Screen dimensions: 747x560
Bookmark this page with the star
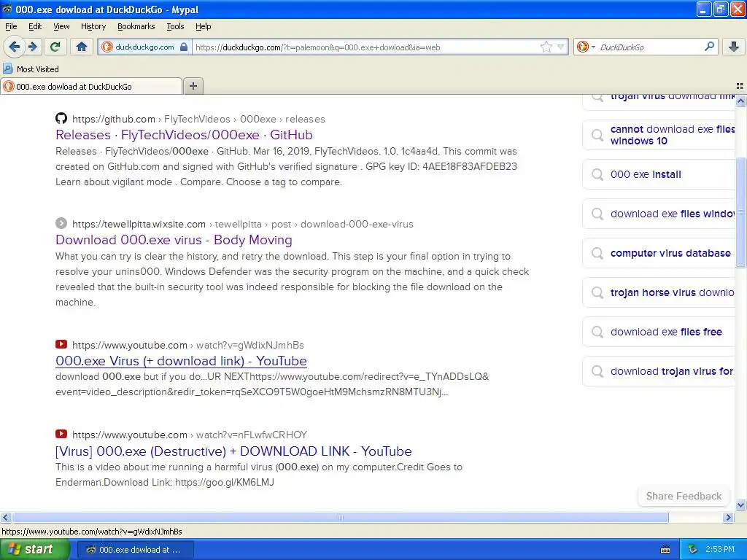point(546,47)
